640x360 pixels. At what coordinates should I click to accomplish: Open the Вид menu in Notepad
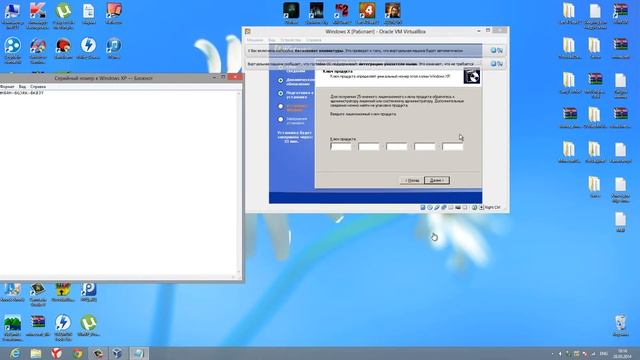click(22, 87)
